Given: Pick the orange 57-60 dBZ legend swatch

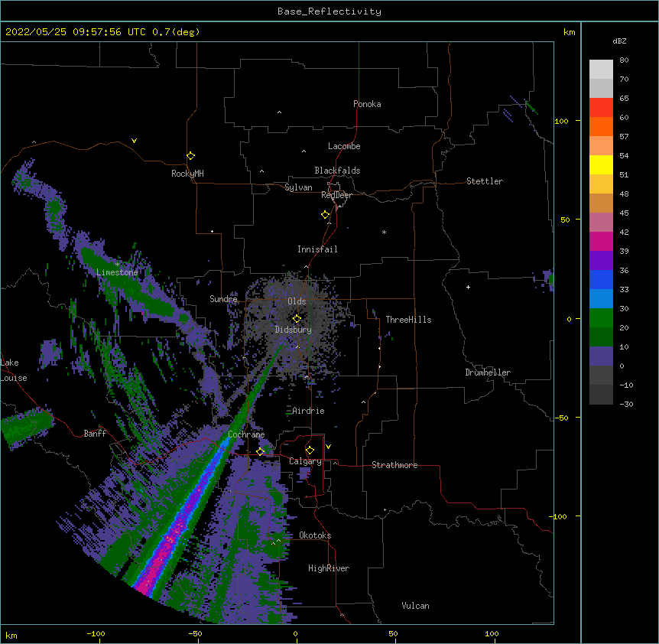Looking at the screenshot, I should [x=601, y=127].
